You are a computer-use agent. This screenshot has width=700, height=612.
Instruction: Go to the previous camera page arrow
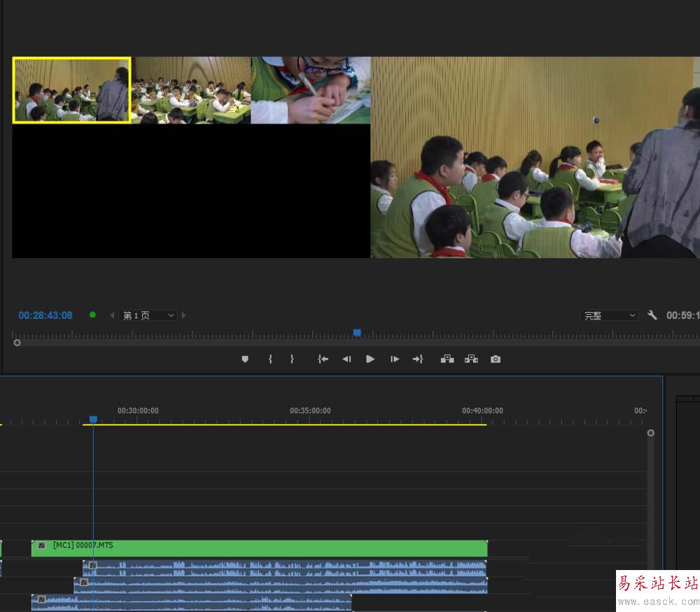tap(112, 315)
